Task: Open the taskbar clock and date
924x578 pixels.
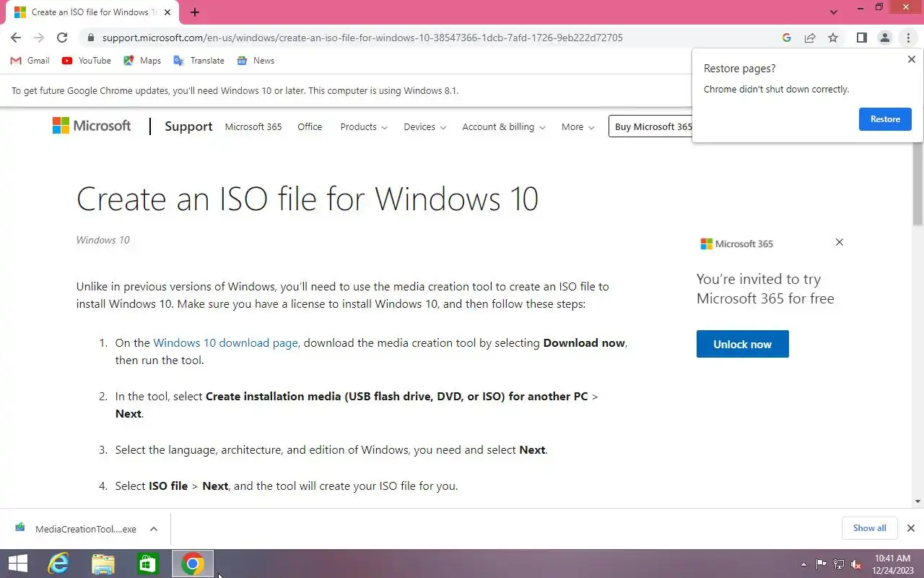Action: [892, 564]
